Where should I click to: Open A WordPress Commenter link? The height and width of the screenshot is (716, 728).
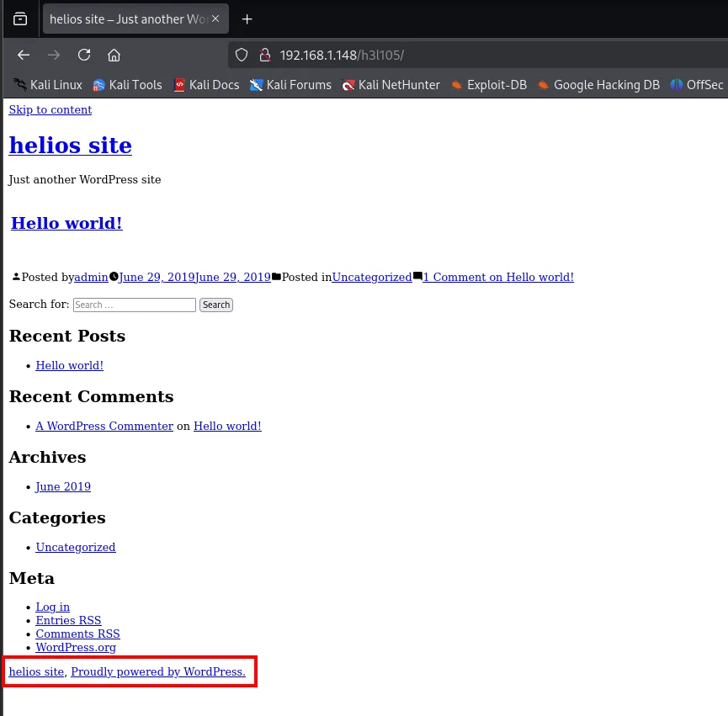coord(104,426)
